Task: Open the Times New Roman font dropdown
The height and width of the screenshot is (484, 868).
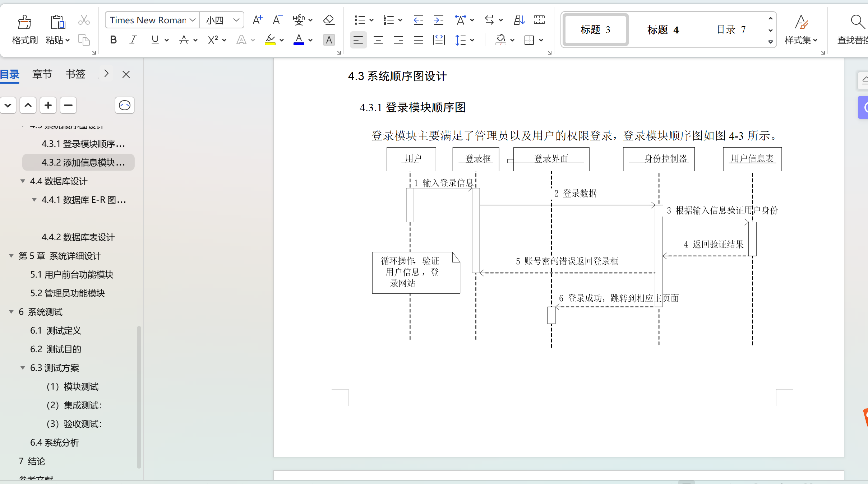Action: pos(193,20)
